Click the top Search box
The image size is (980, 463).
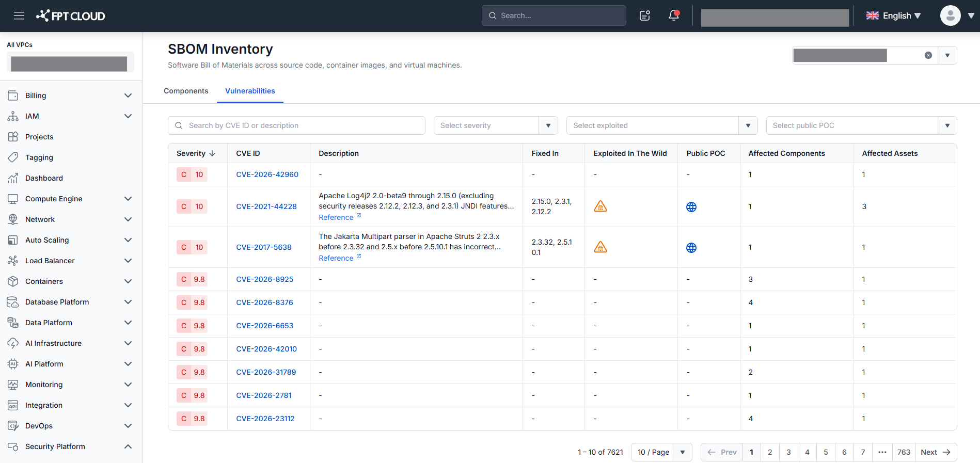click(x=554, y=15)
